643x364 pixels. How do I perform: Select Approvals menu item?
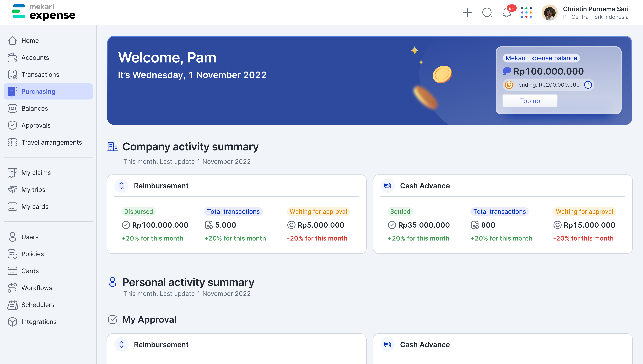[x=36, y=125]
